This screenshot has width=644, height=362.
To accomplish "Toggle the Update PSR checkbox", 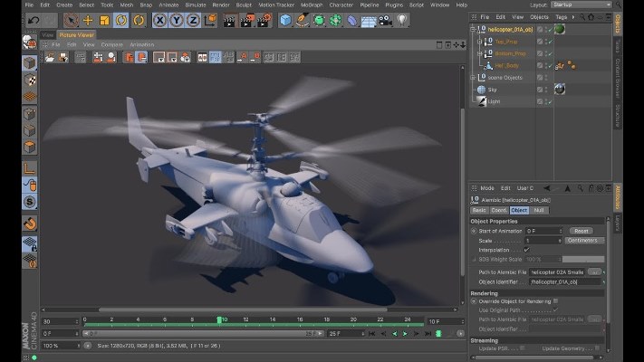I will 522,348.
